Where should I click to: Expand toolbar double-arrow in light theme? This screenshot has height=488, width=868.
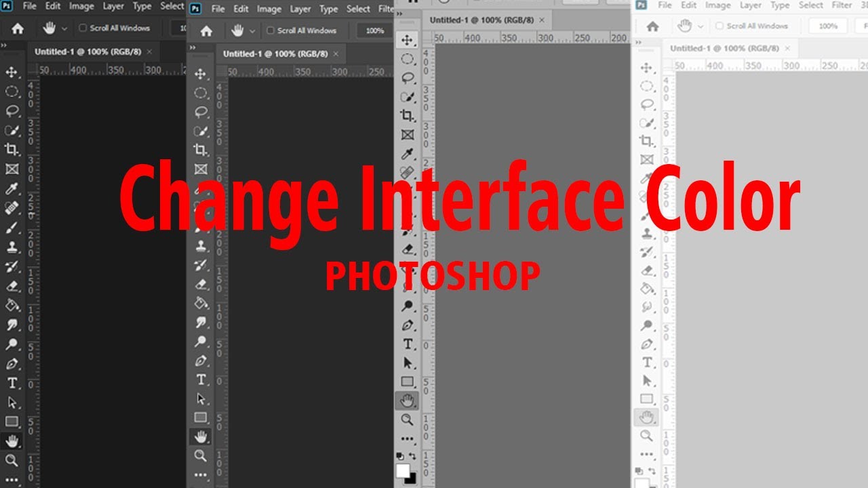point(637,43)
